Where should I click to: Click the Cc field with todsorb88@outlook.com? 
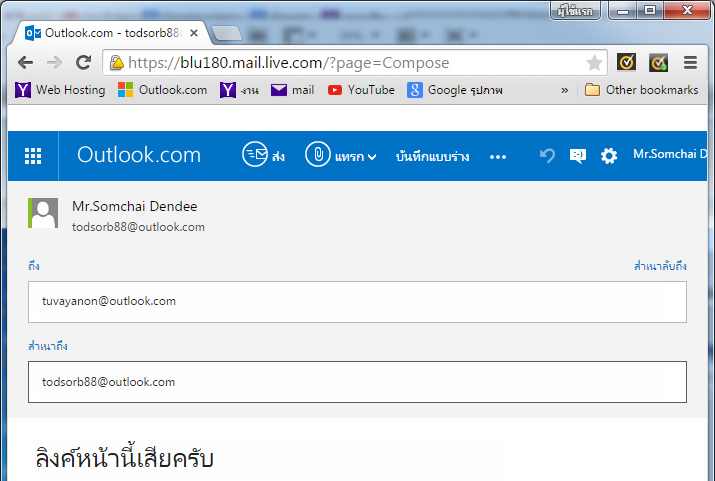tap(357, 382)
